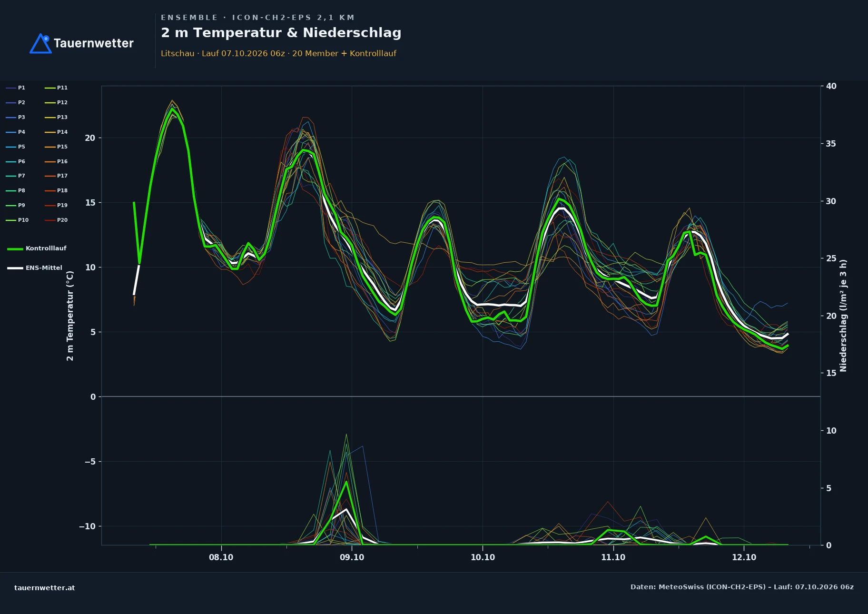This screenshot has height=614, width=868.
Task: Click the ENS-Mittel legend entry
Action: coord(35,268)
